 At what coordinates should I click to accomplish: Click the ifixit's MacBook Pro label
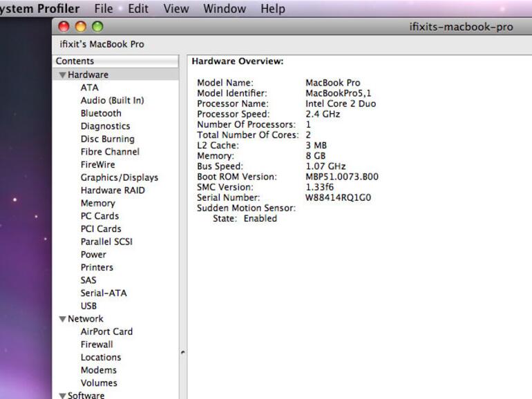(102, 44)
